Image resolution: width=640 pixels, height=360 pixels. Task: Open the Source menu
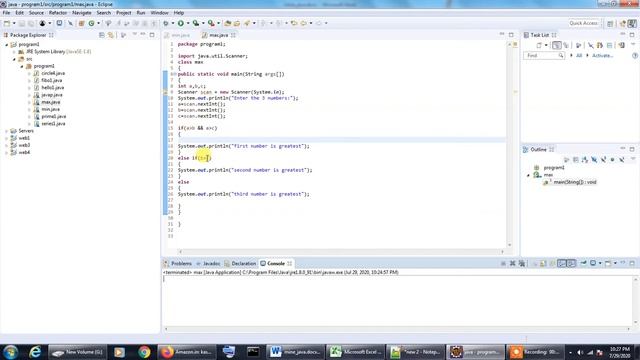36,13
